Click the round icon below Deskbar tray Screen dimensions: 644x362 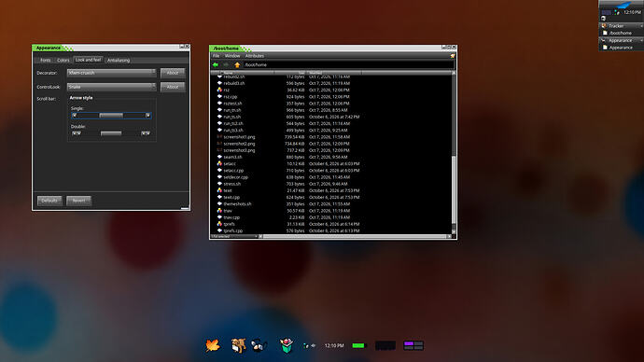(x=603, y=19)
